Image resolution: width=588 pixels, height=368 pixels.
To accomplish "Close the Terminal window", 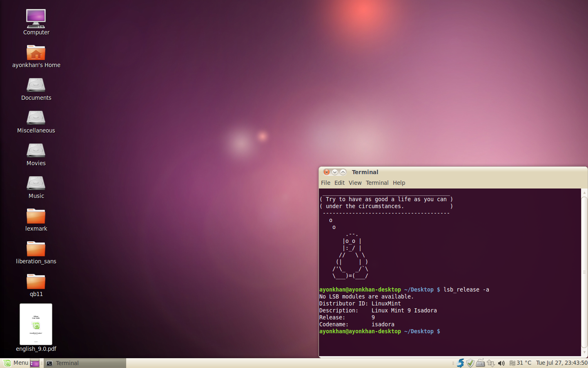I will (x=327, y=172).
